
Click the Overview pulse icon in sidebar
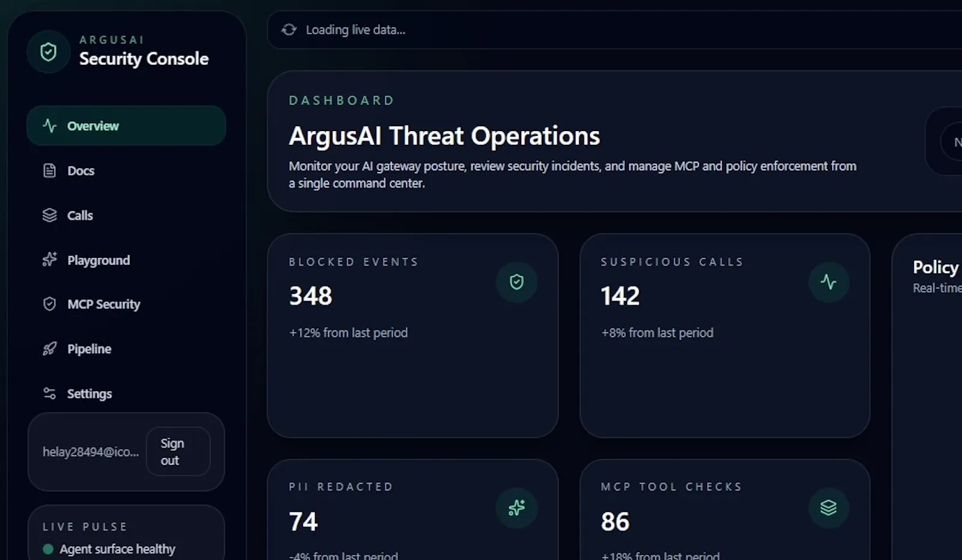49,126
